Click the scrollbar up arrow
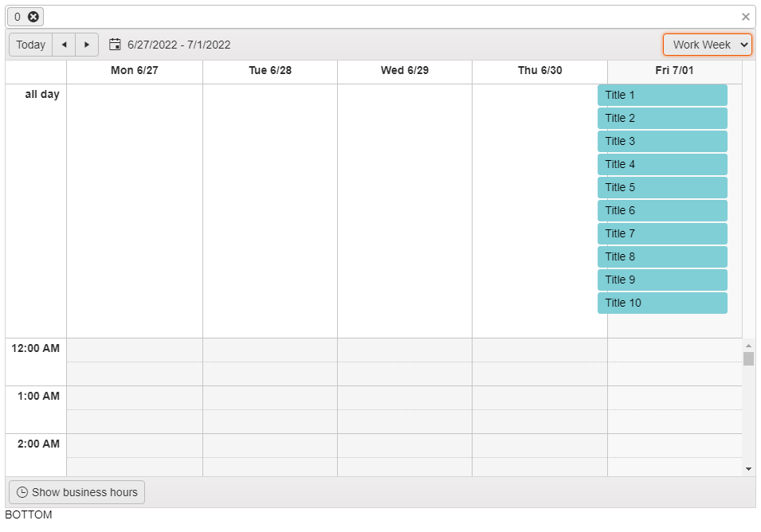This screenshot has height=532, width=761. click(748, 346)
